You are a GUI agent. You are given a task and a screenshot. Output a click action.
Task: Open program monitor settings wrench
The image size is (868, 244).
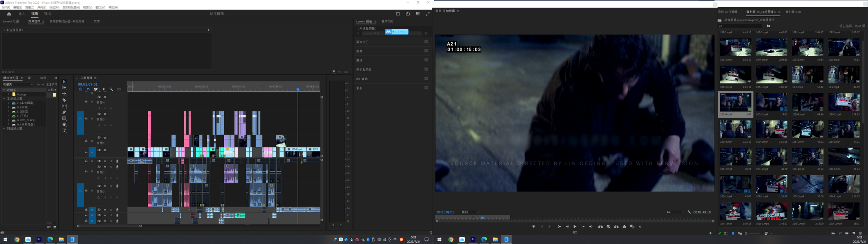689,212
